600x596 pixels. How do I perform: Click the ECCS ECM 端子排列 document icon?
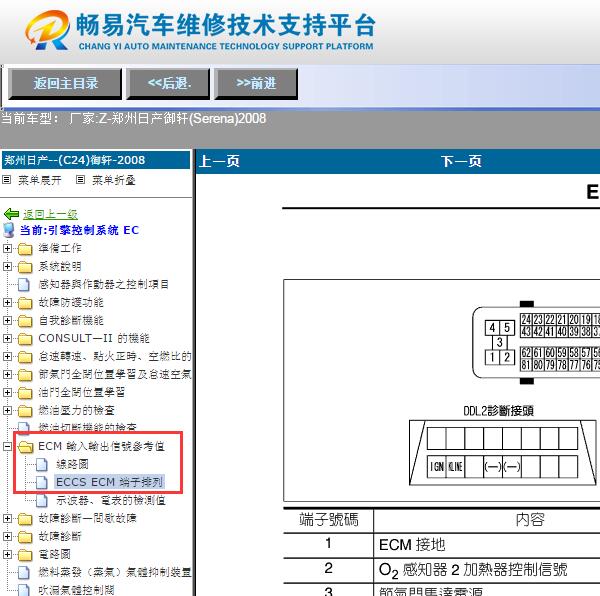(42, 482)
